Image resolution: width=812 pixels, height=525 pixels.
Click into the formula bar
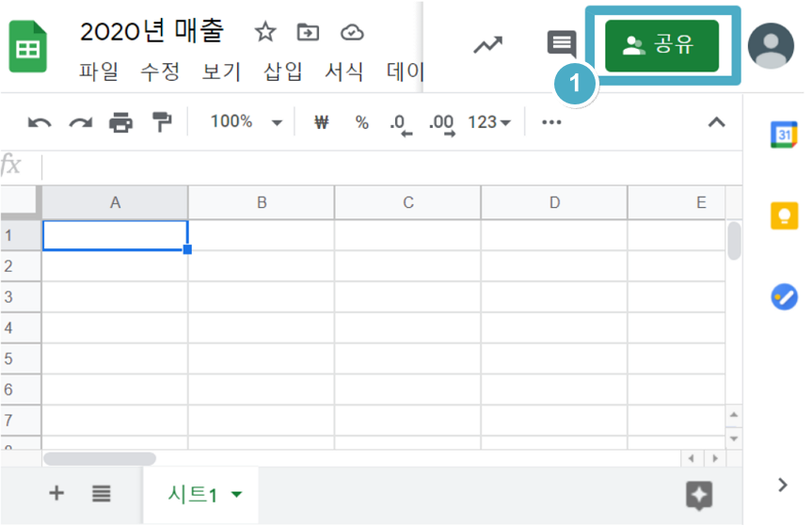coord(391,167)
